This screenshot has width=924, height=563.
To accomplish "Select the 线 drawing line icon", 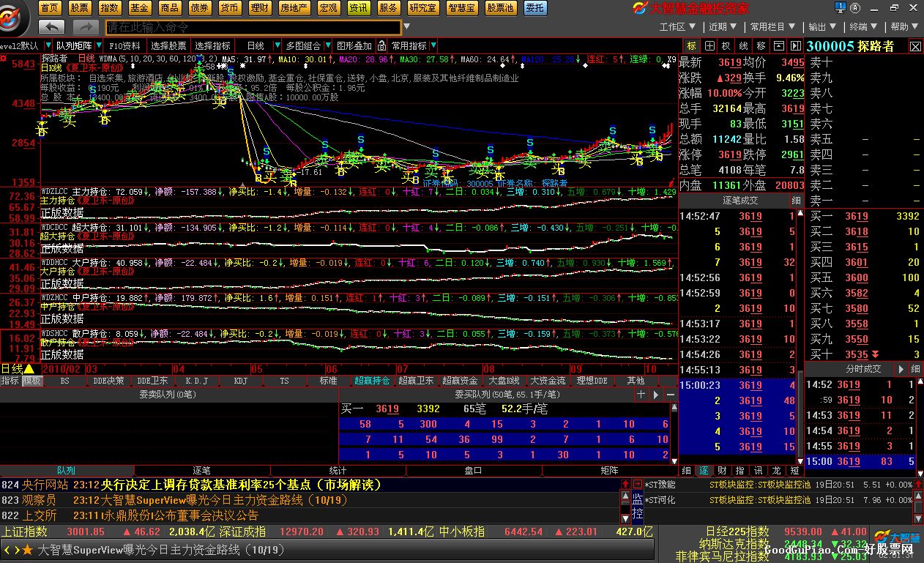I will tap(744, 45).
